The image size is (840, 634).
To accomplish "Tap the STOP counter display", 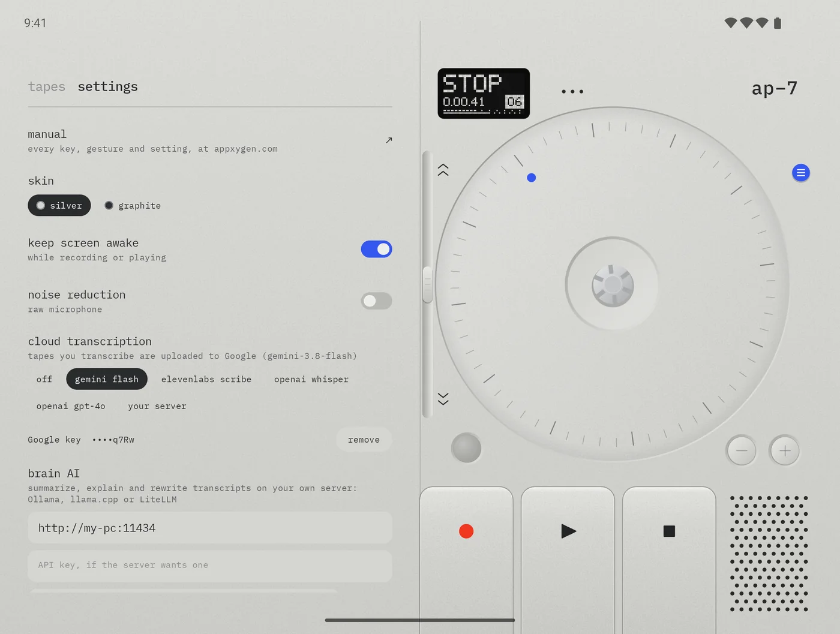I will pos(484,93).
